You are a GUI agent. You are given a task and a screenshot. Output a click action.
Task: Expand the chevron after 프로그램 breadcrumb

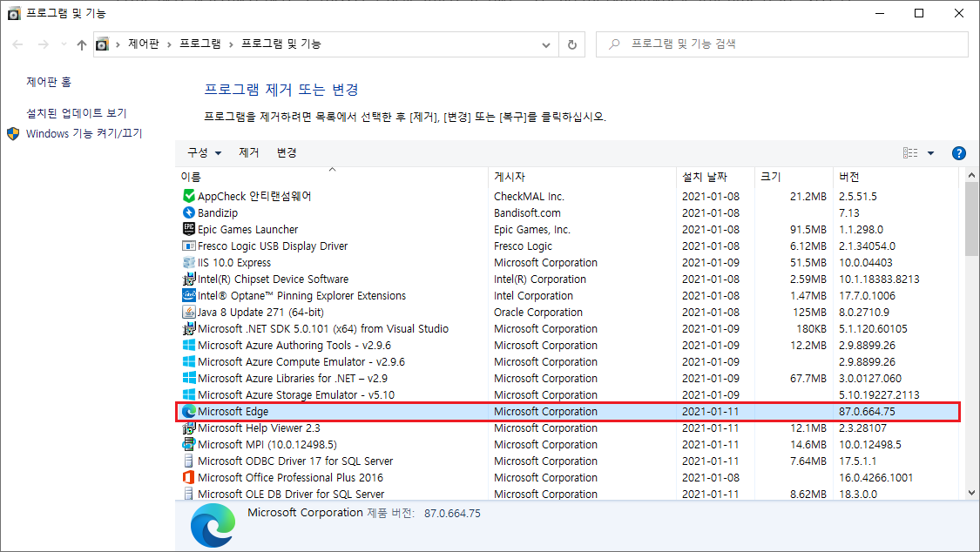[231, 44]
